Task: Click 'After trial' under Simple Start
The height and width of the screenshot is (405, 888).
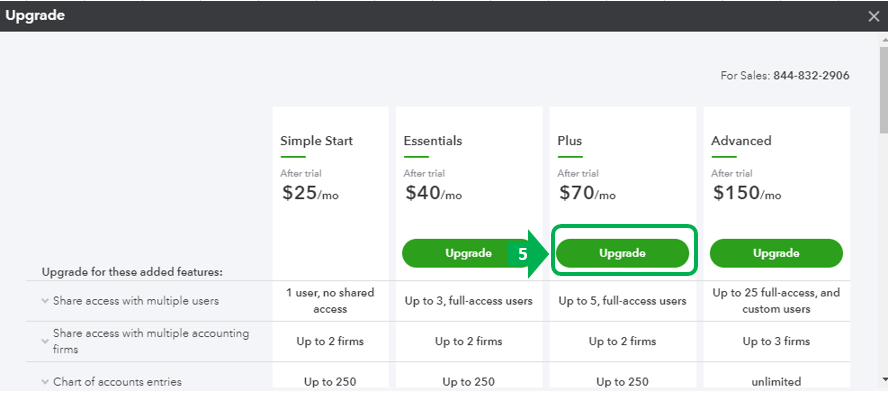Action: pyautogui.click(x=301, y=173)
